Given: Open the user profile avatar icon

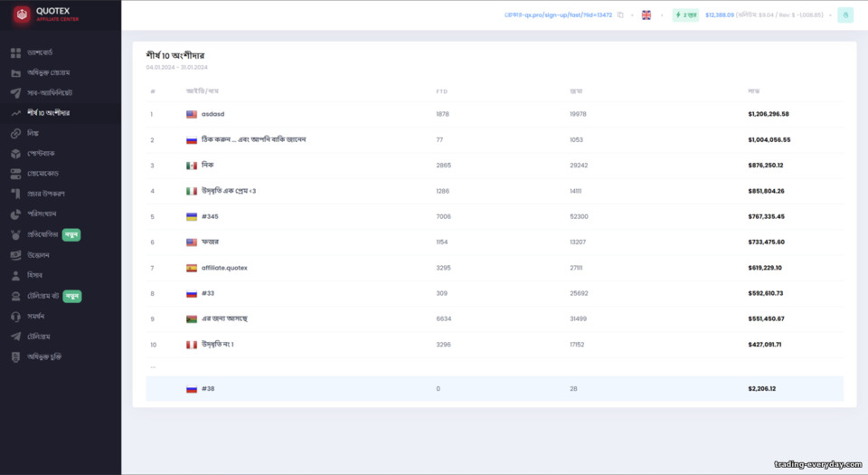Looking at the screenshot, I should pos(845,15).
